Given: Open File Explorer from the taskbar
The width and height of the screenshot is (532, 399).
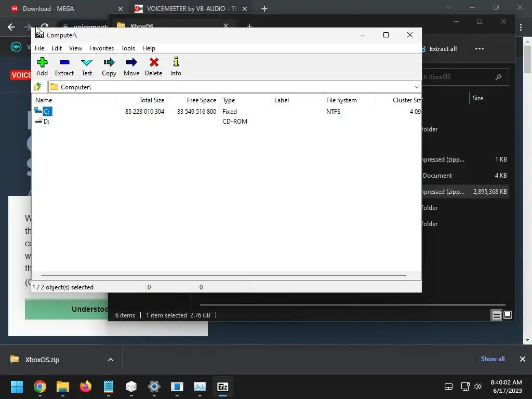Looking at the screenshot, I should coord(63,387).
